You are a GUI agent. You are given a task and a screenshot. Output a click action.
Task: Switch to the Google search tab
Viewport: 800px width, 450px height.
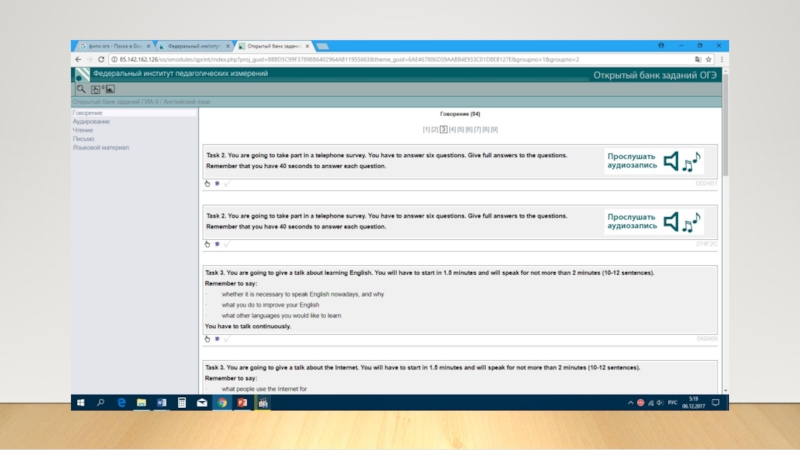click(x=114, y=46)
